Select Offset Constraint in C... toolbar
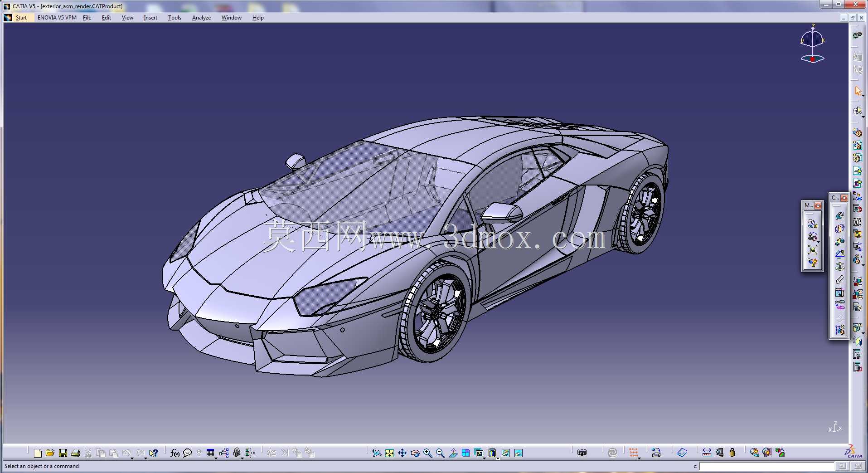 click(840, 241)
